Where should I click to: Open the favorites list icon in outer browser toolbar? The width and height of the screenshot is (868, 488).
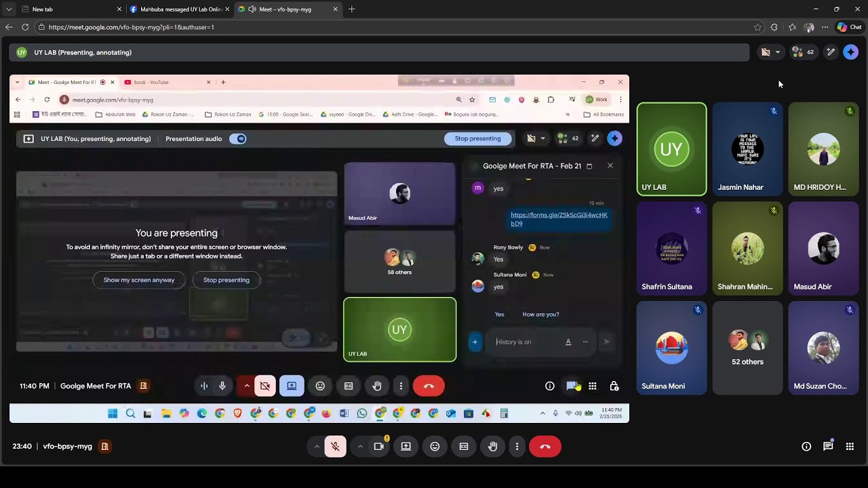click(792, 27)
